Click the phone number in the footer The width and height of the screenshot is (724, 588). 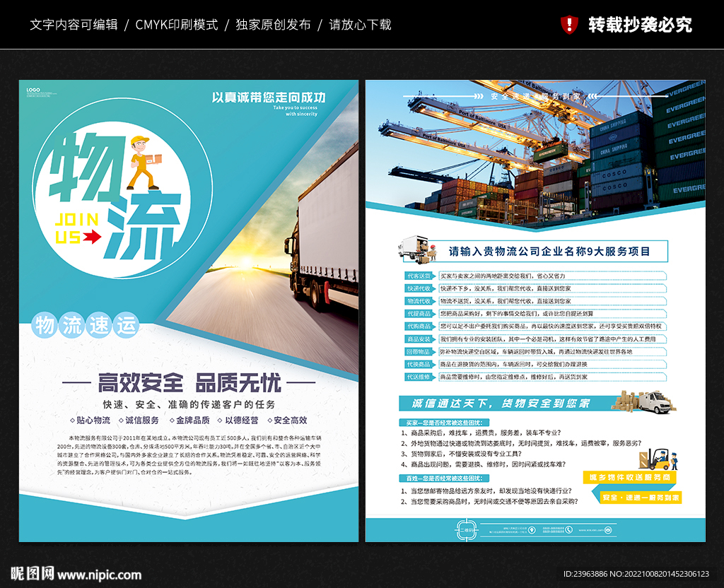pyautogui.click(x=553, y=530)
